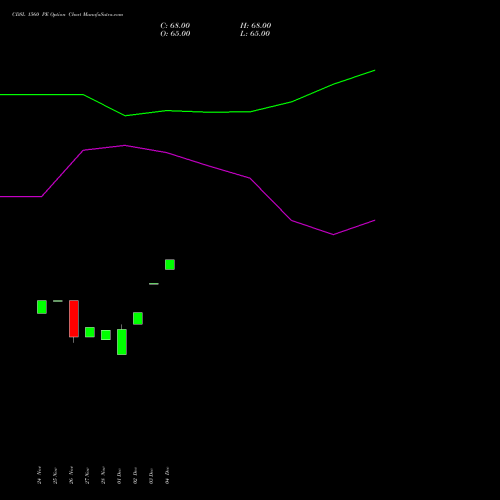Select the 03 Dec date label
Image resolution: width=500 pixels, height=500 pixels.
tap(151, 476)
